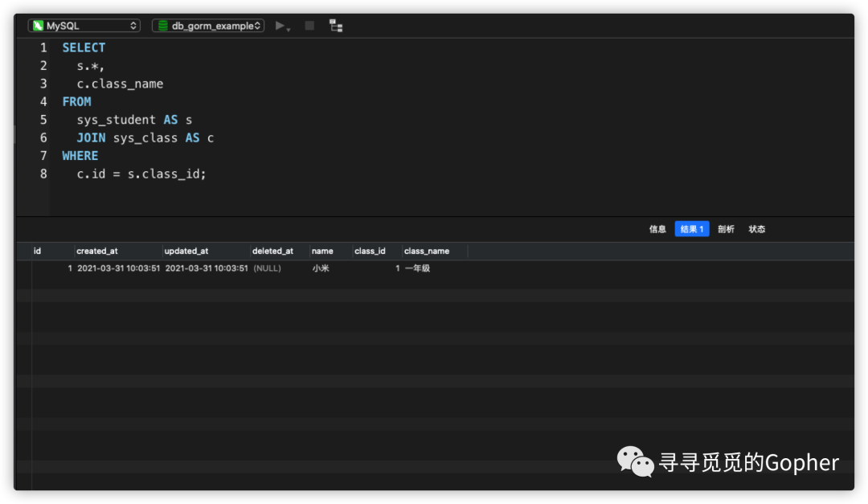The width and height of the screenshot is (868, 504).
Task: Select the 结果 1 tab
Action: pos(692,229)
